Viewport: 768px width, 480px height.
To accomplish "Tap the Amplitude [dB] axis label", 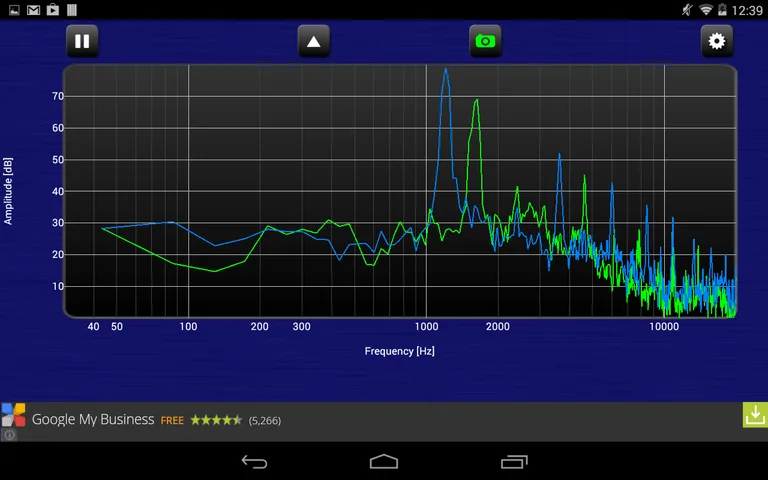I will click(8, 191).
